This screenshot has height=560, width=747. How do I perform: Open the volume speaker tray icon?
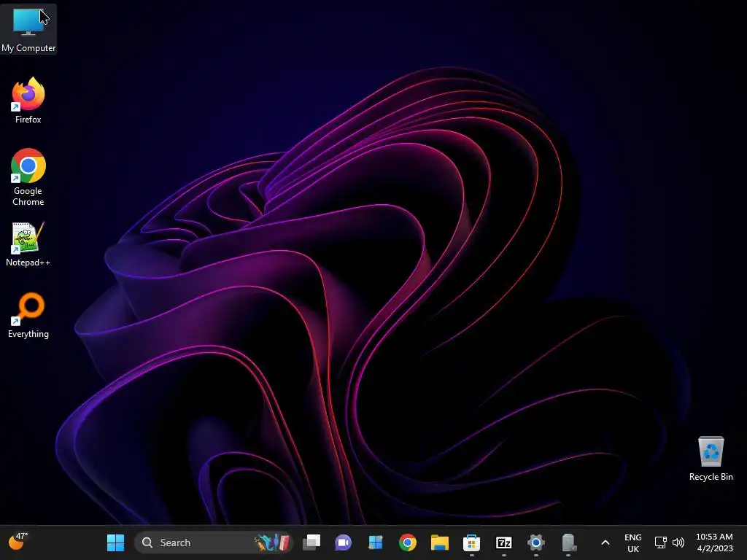[678, 542]
